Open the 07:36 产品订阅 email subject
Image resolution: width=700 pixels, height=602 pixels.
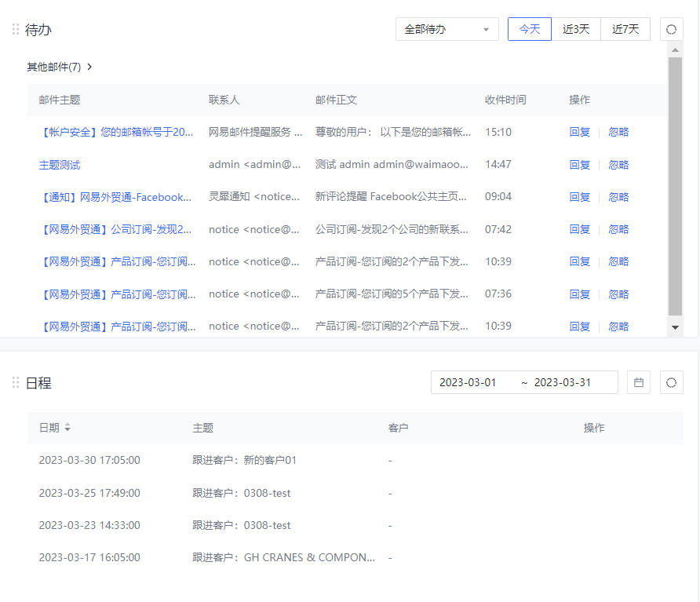click(x=117, y=294)
